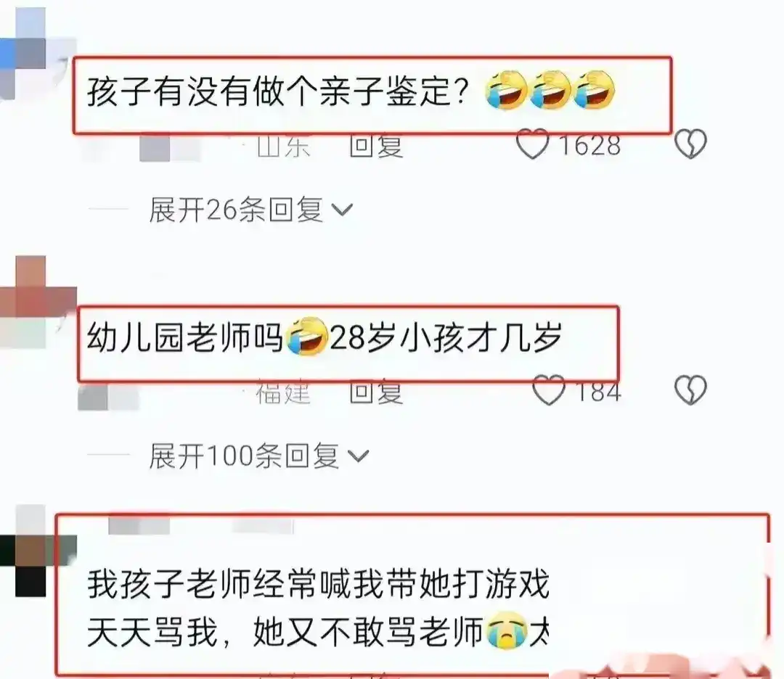
Task: Dislike the 亲子鉴定 comment using broken heart
Action: 690,144
